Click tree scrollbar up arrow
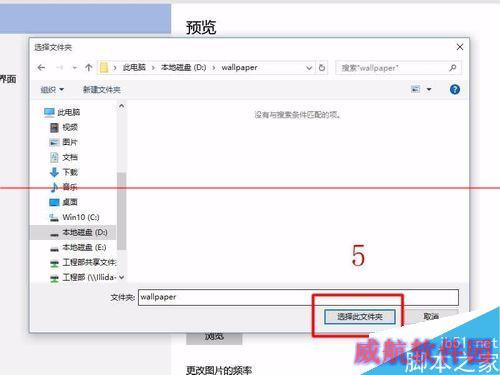Screen dimensions: 500x375 122,106
